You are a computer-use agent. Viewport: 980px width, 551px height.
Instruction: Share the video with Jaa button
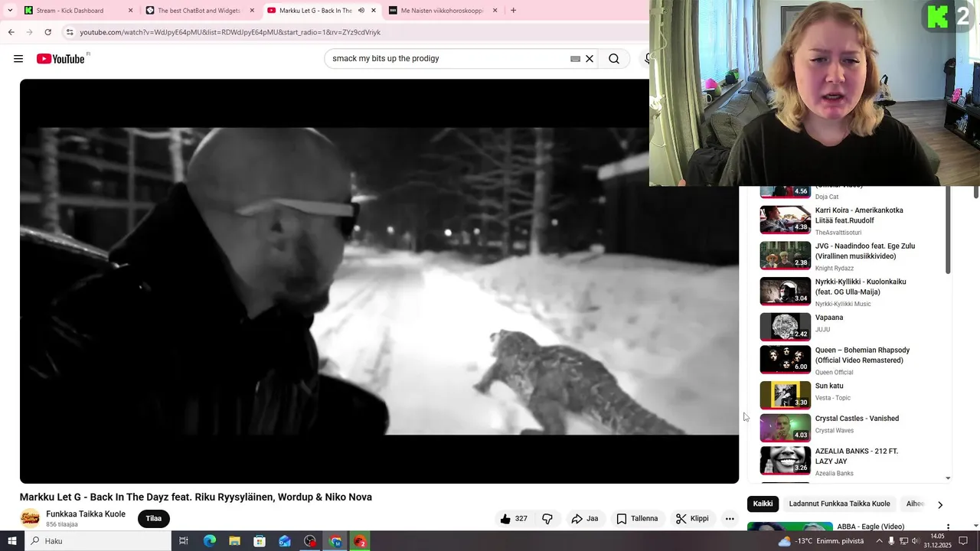pos(585,519)
